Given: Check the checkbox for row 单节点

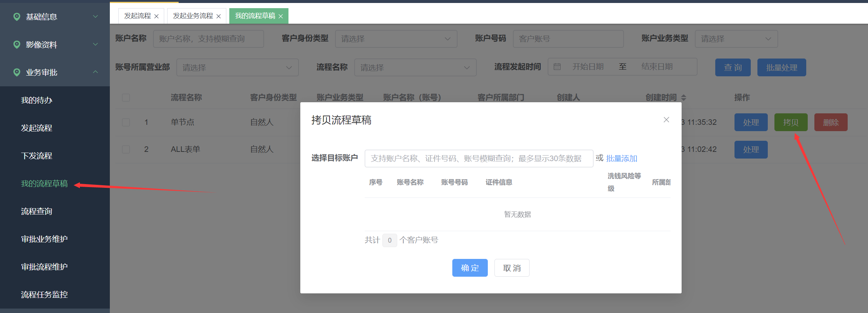Looking at the screenshot, I should [126, 122].
